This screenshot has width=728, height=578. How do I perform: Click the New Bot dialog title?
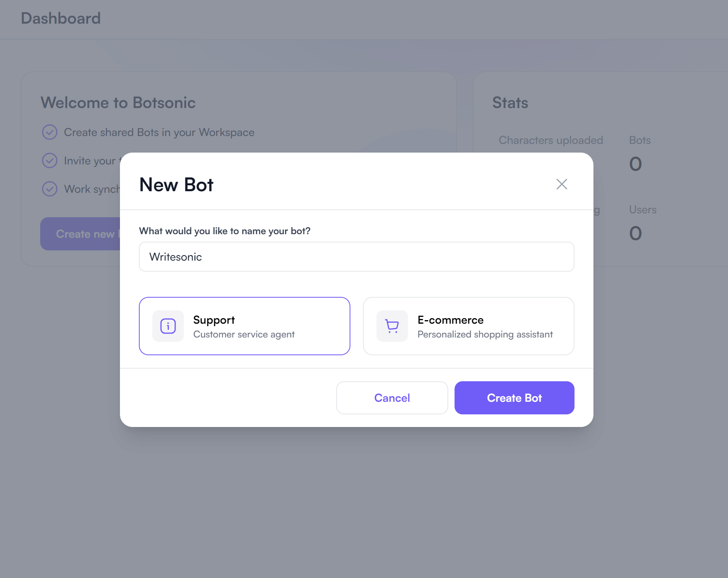point(176,185)
